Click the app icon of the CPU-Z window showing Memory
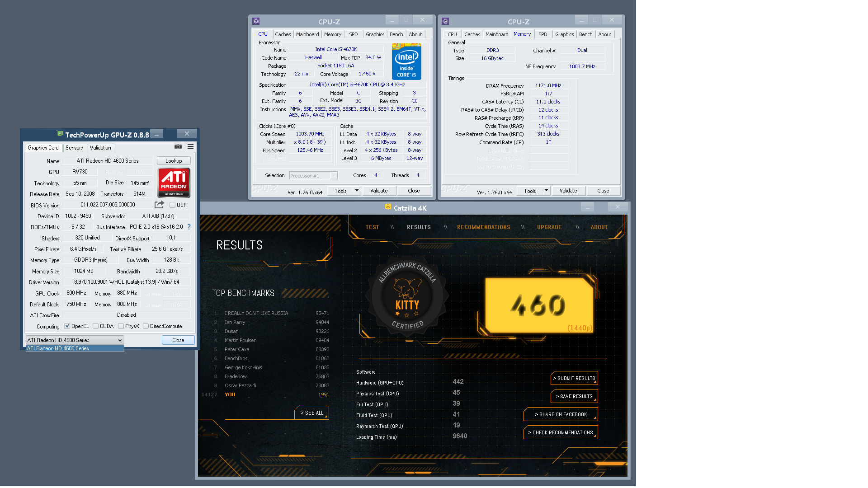Image resolution: width=868 pixels, height=488 pixels. pos(445,21)
